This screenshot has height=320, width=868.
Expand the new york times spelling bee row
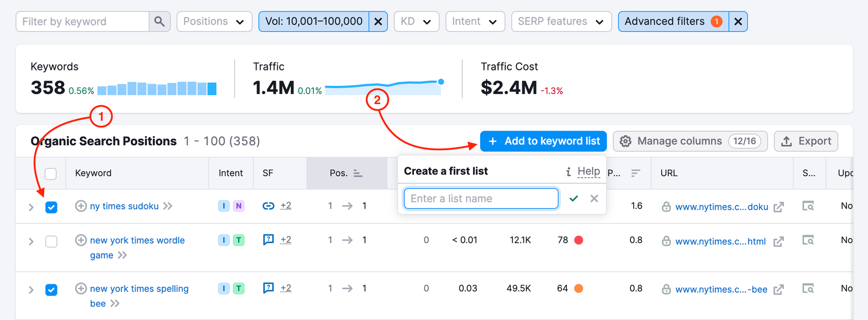tap(31, 290)
